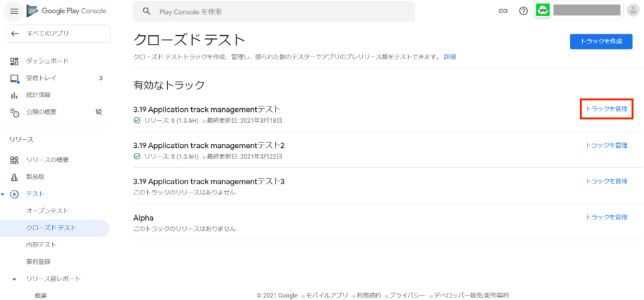Click the トラックを作成 button
Screen dimensions: 644x300
601,42
